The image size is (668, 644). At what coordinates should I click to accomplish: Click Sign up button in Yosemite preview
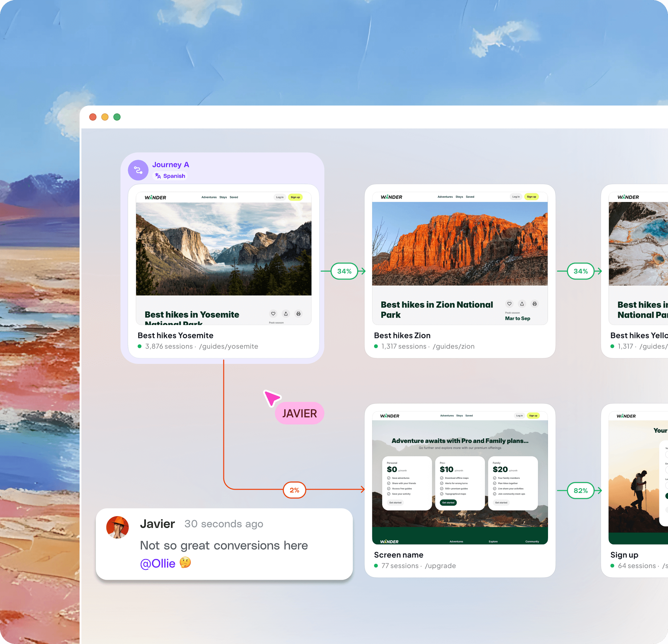point(295,197)
